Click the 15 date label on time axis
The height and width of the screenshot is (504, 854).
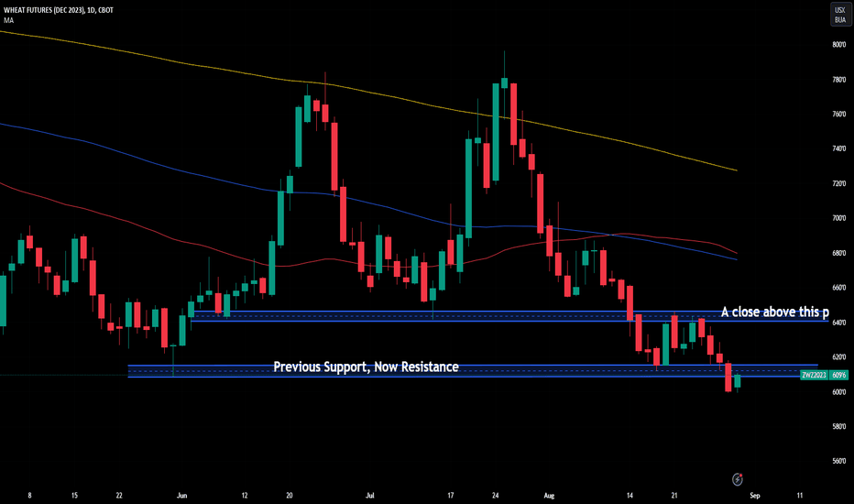(74, 495)
